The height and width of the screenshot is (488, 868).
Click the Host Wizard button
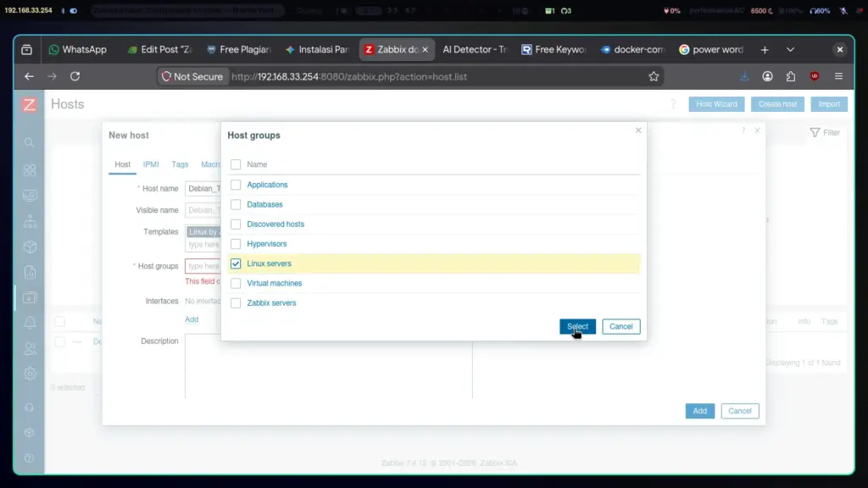716,104
